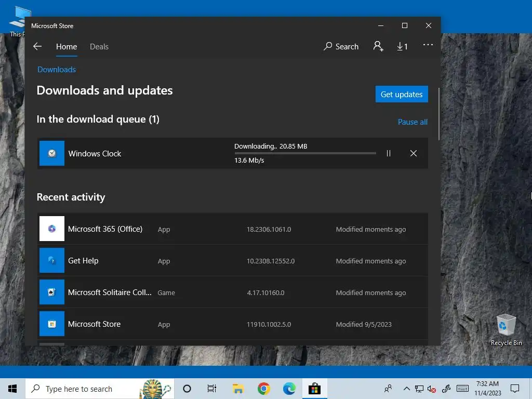532x399 pixels.
Task: Open the Get Help activity entry
Action: (232, 260)
